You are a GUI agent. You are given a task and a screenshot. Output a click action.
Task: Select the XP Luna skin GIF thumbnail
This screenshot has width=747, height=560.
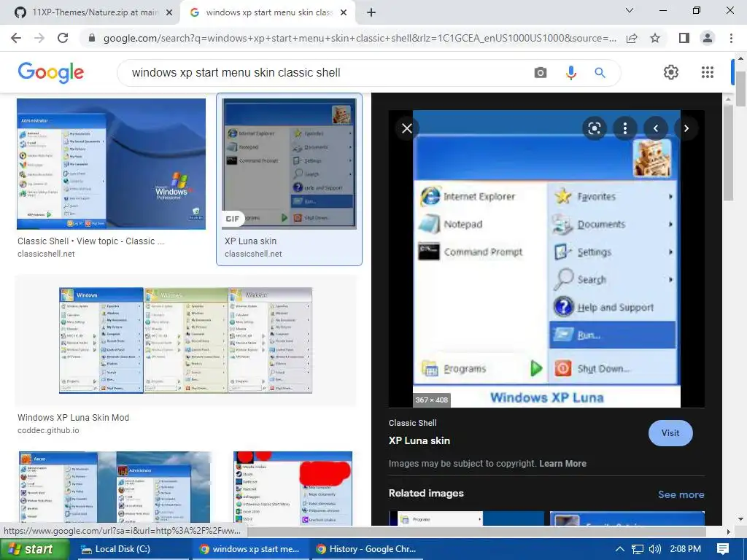tap(289, 164)
